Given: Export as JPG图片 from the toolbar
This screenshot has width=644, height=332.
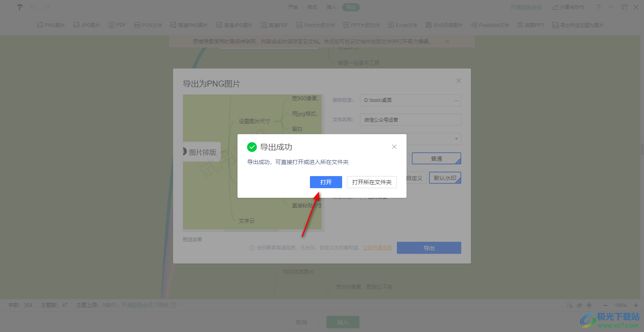Looking at the screenshot, I should coord(87,25).
